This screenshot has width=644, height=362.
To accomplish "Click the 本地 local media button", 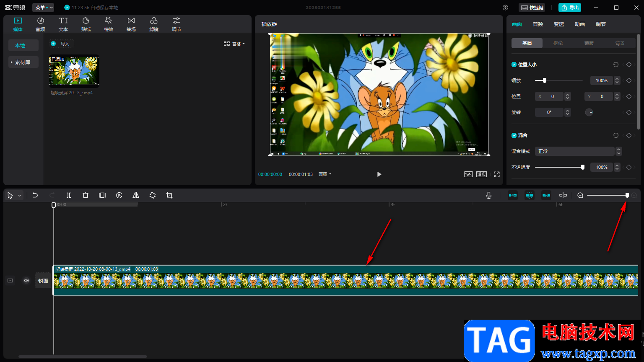I will pos(23,45).
